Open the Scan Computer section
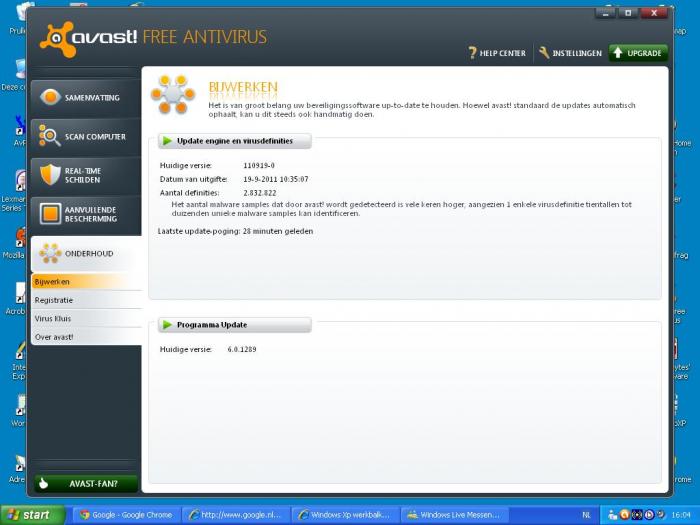The image size is (700, 525). coord(86,137)
